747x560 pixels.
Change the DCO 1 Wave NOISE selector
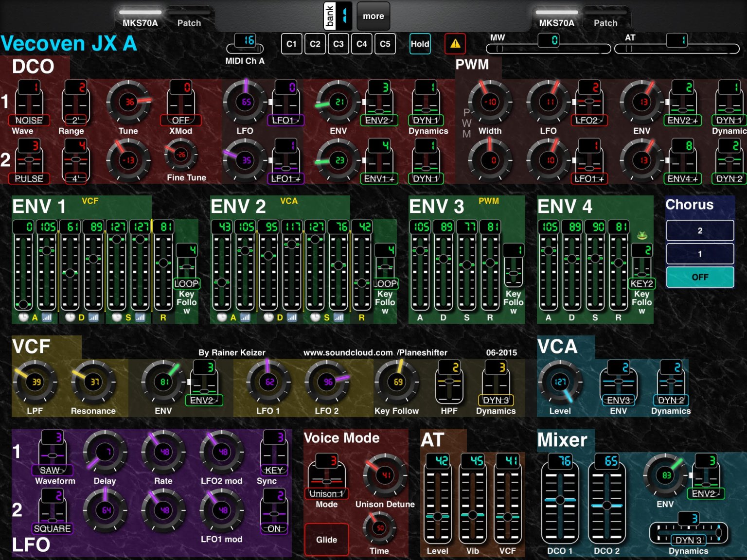[29, 103]
